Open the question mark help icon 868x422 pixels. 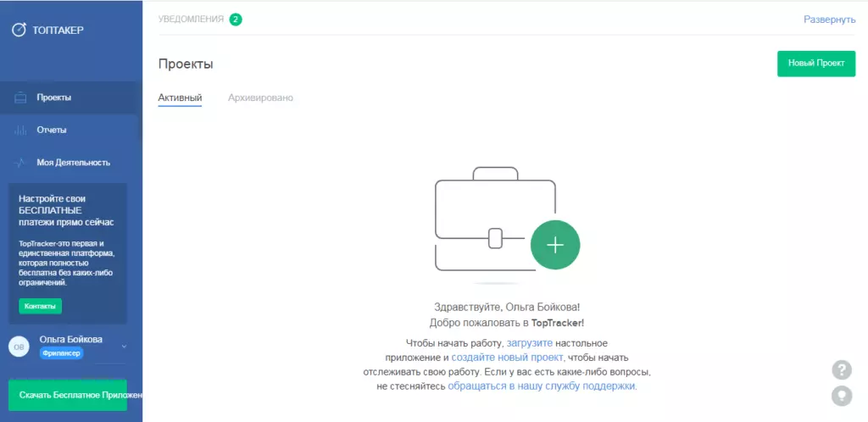(842, 369)
